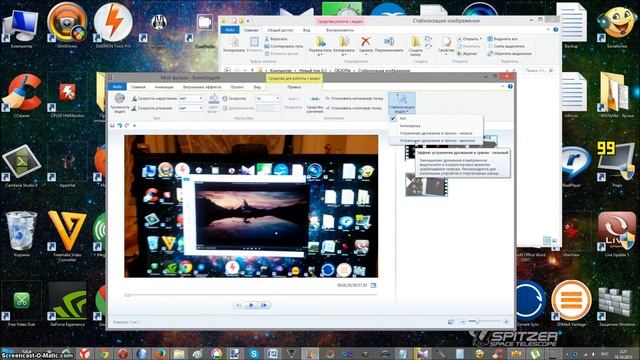Image resolution: width=640 pixels, height=360 pixels.
Task: Expand the fade-in speed dropdown
Action: point(200,98)
